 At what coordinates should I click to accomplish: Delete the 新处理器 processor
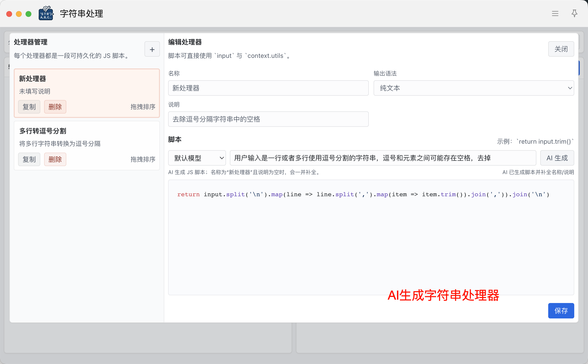[x=55, y=107]
